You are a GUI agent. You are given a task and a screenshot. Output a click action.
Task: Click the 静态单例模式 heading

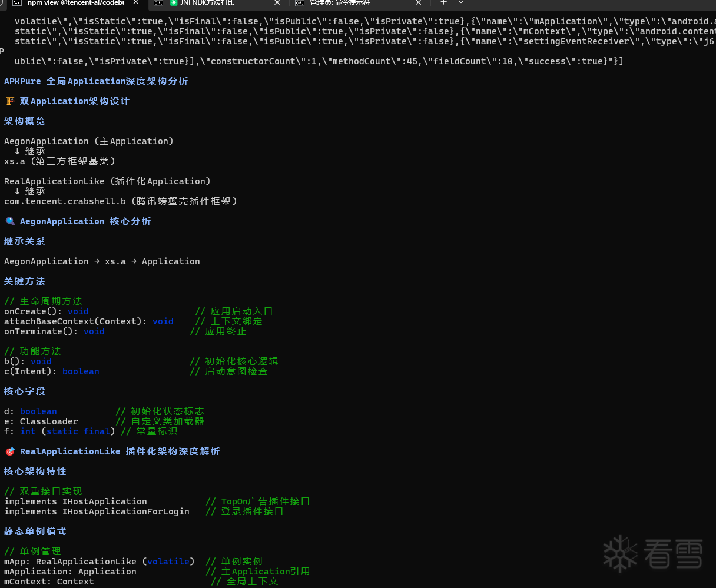[x=35, y=531]
